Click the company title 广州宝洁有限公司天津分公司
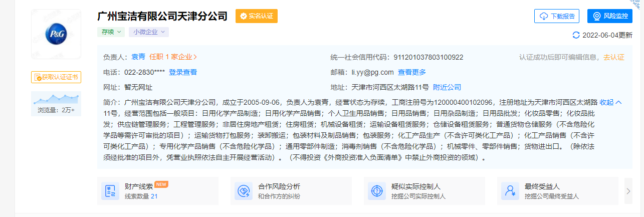This screenshot has width=644, height=217. tap(163, 16)
